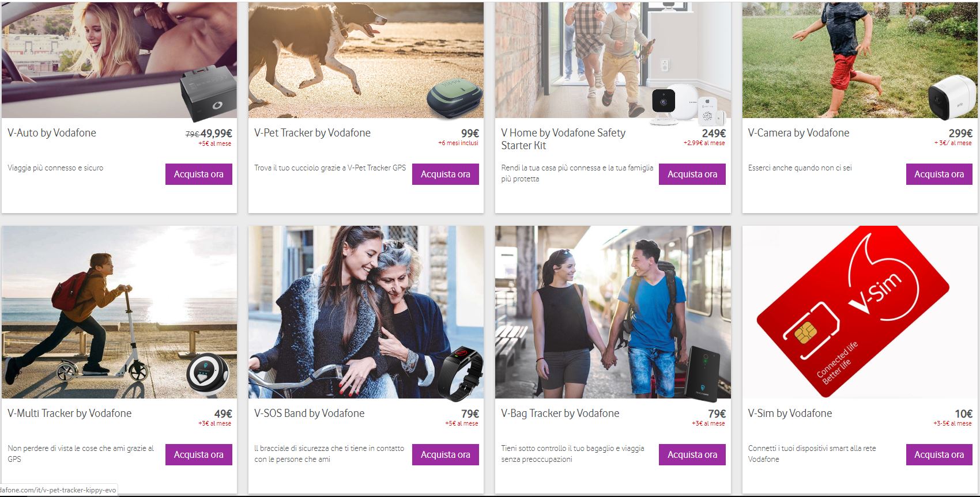The image size is (980, 497).
Task: Click the V Home Safety Starter Kit title
Action: [x=563, y=139]
